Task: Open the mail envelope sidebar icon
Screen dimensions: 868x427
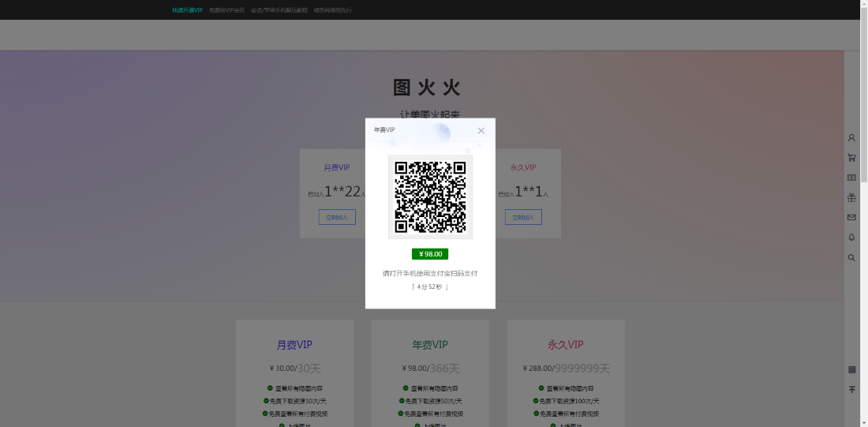Action: pyautogui.click(x=851, y=217)
